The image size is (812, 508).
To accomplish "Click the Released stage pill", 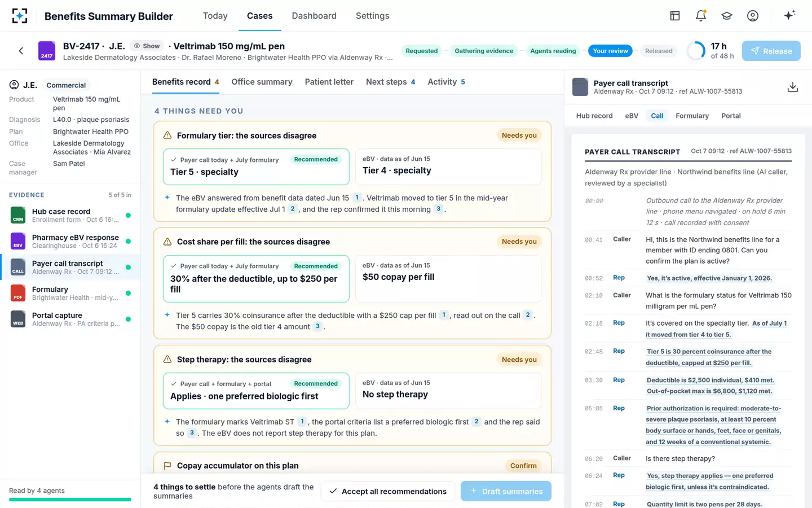I will [659, 51].
